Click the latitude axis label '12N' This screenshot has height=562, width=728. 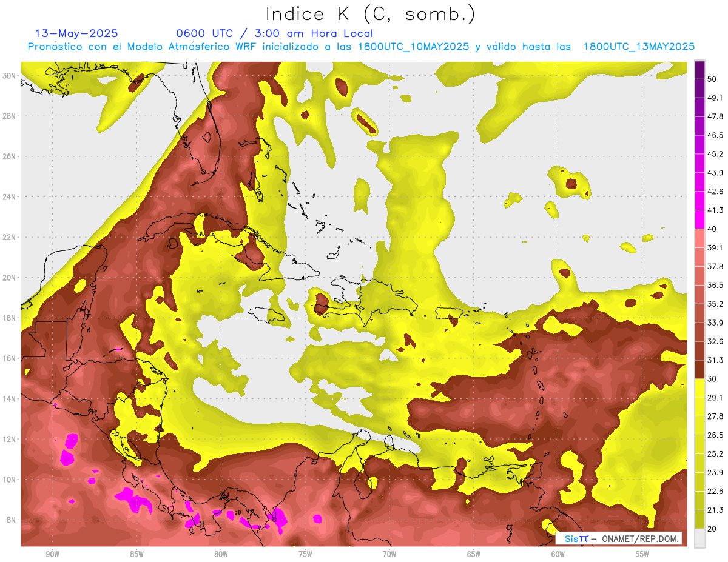[x=9, y=439]
